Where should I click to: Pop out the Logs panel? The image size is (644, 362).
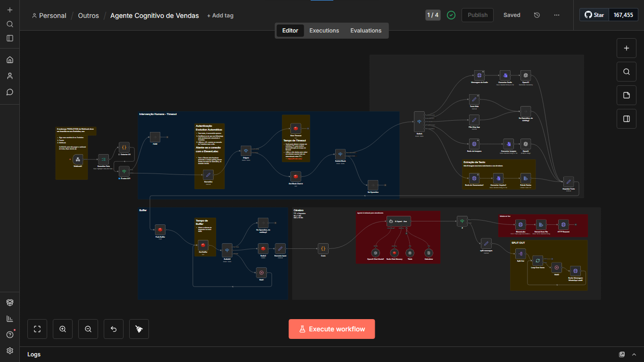pyautogui.click(x=622, y=354)
